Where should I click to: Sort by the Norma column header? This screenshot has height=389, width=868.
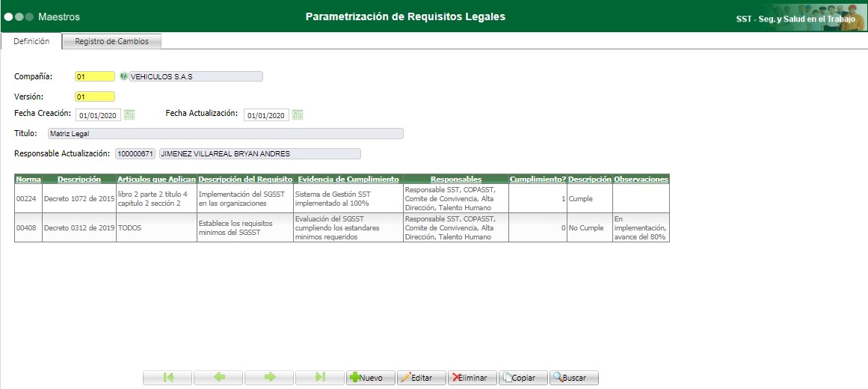pos(28,179)
